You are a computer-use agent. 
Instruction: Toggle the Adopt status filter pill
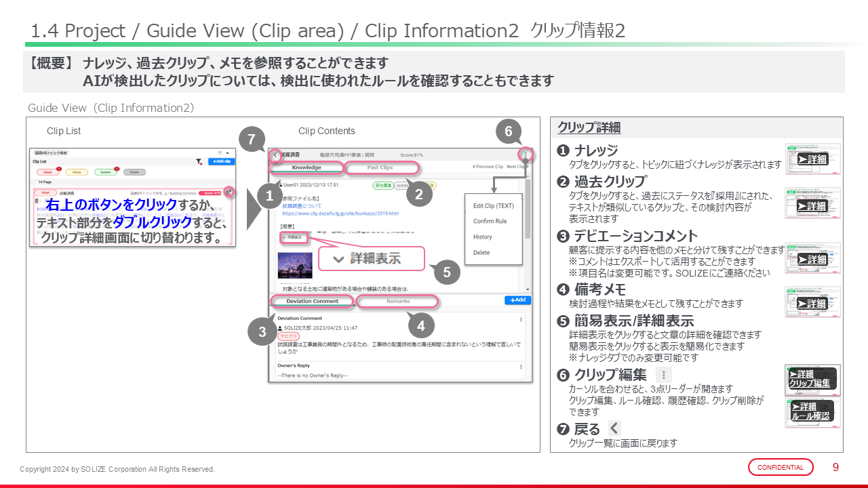point(49,172)
